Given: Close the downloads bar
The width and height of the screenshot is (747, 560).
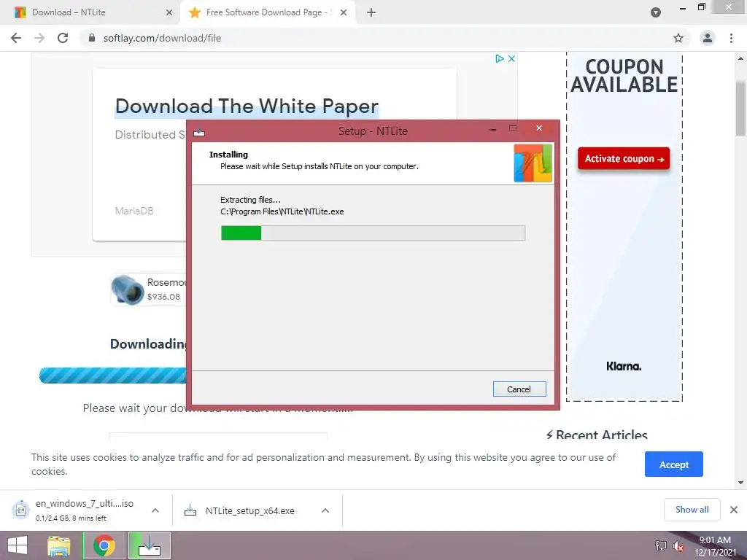Looking at the screenshot, I should tap(734, 510).
